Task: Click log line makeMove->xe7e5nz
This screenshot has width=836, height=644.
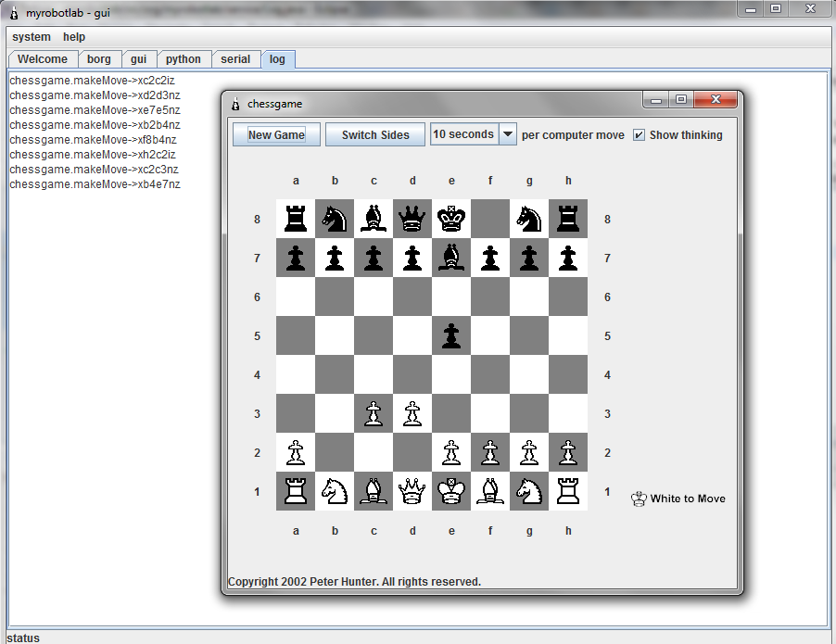Action: click(95, 110)
